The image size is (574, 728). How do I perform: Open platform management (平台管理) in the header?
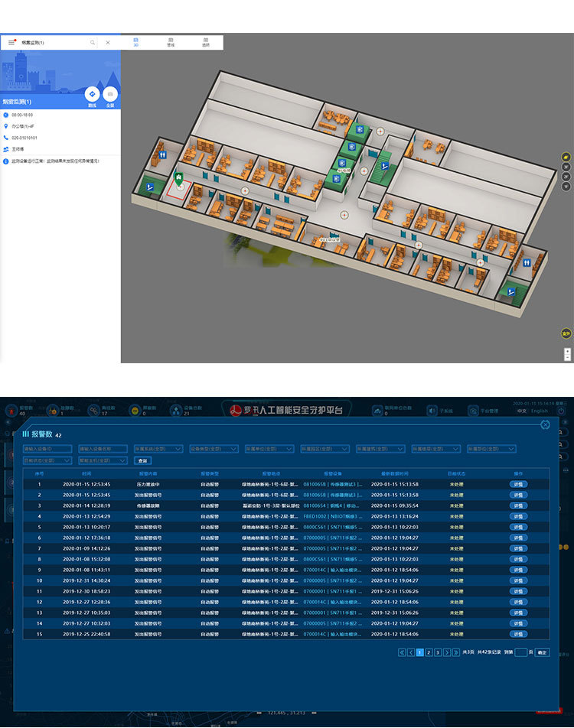(484, 411)
